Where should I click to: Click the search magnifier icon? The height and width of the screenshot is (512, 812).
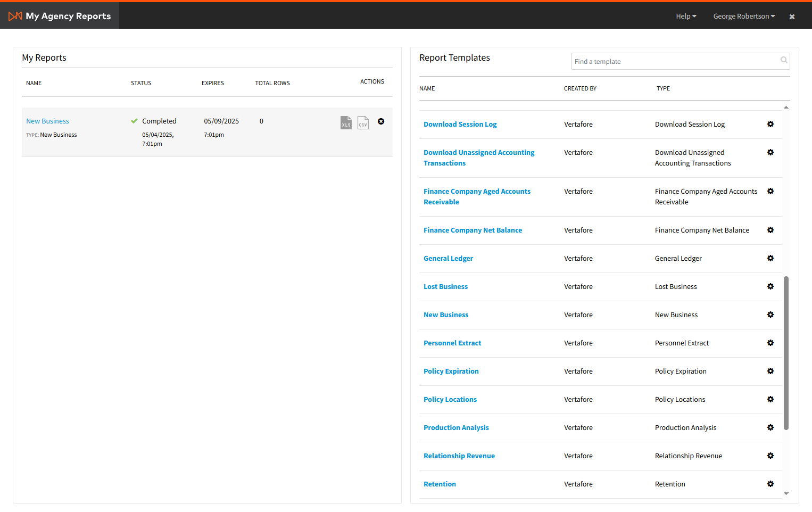click(784, 60)
